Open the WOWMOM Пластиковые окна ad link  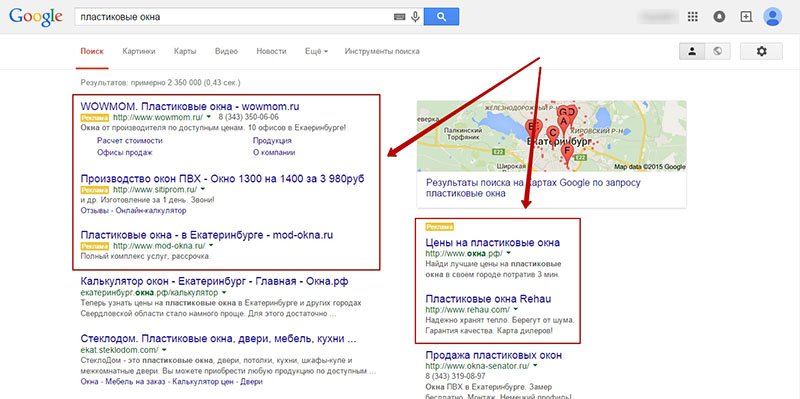point(190,107)
